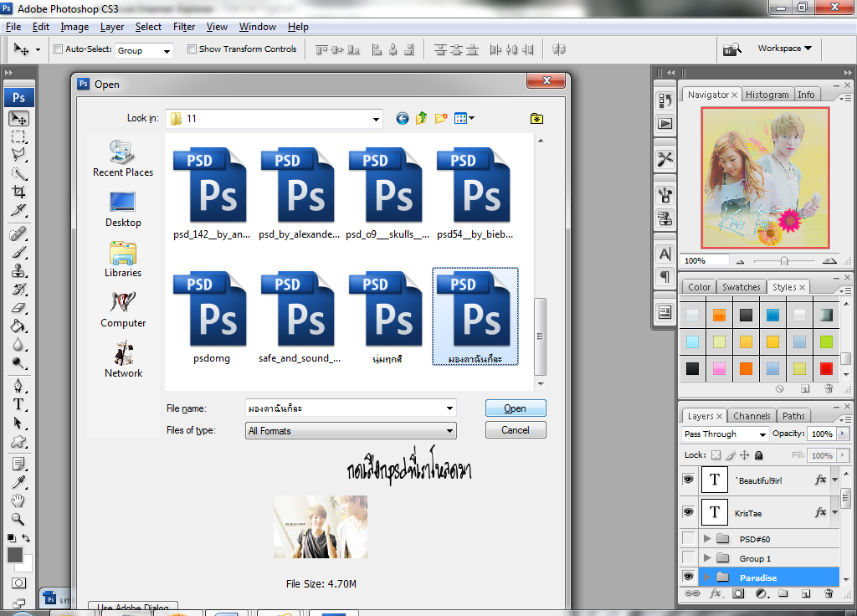
Task: Select the Blur tool
Action: 18,345
